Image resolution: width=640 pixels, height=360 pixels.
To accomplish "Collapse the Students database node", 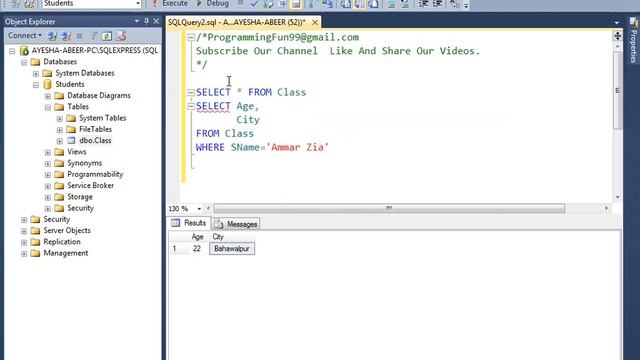I will (36, 85).
